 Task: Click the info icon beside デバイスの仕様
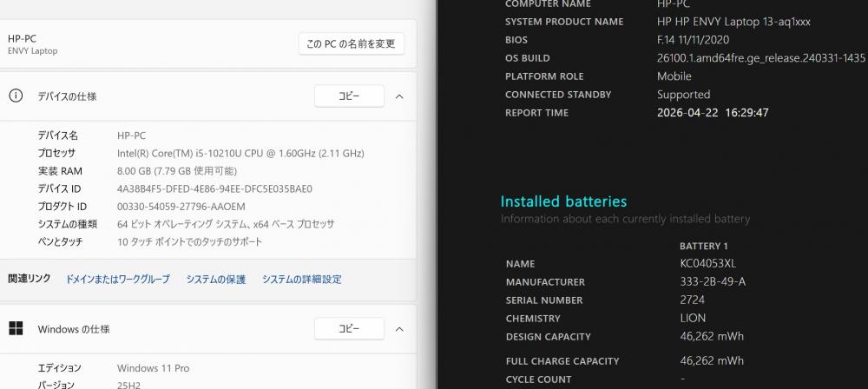click(x=16, y=96)
